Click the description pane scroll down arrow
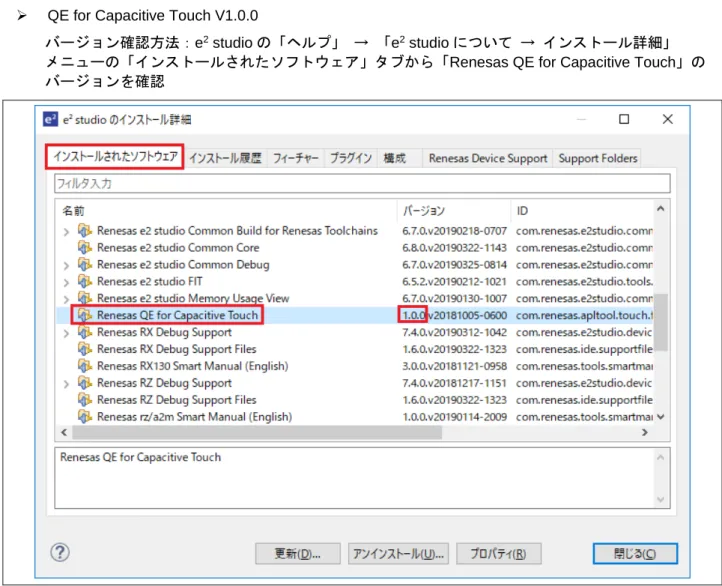 (x=661, y=499)
